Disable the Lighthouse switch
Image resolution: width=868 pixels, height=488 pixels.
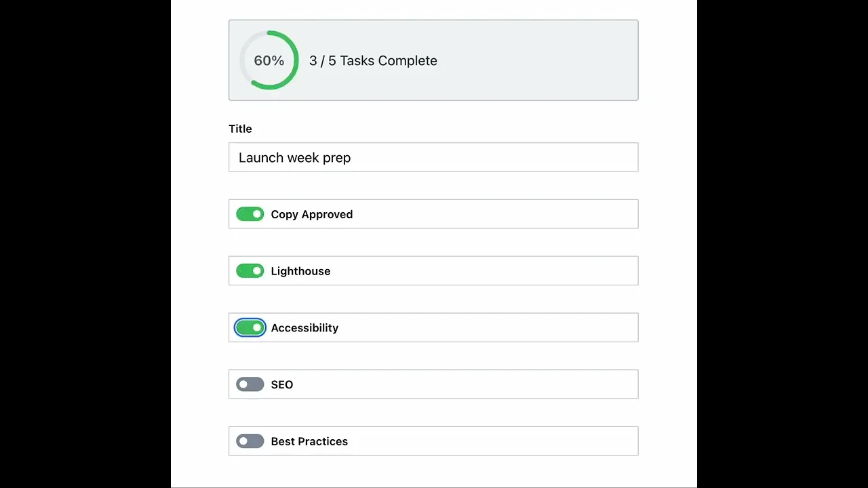(250, 271)
